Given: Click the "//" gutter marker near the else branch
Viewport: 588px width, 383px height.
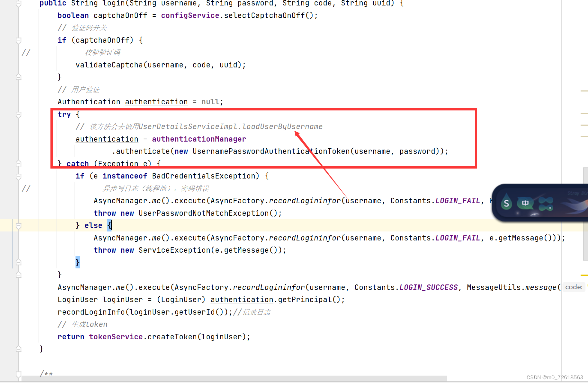Looking at the screenshot, I should [26, 189].
